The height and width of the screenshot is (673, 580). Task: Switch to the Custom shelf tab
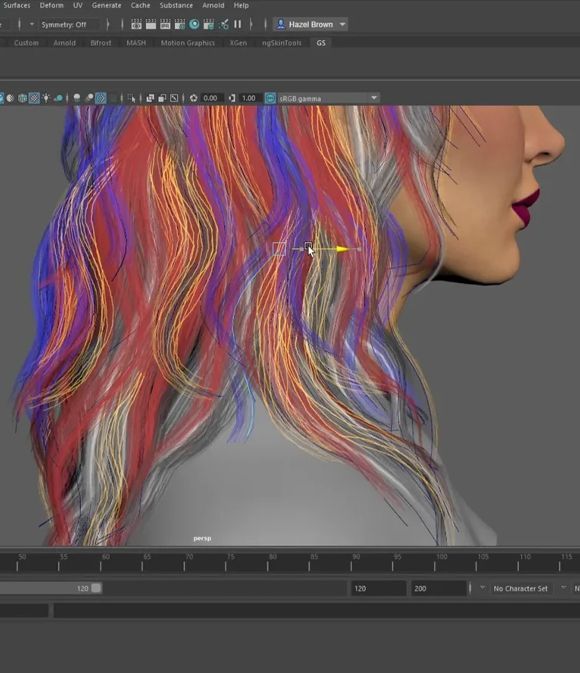click(x=26, y=43)
